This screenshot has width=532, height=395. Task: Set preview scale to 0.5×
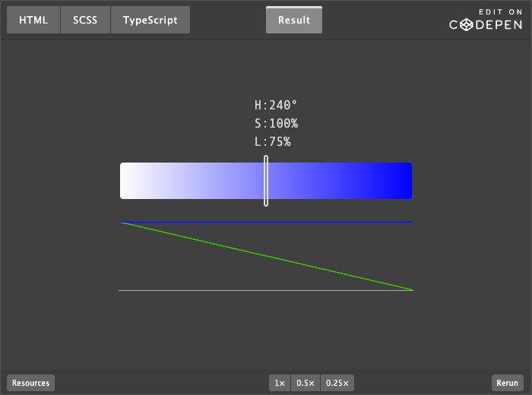click(306, 383)
